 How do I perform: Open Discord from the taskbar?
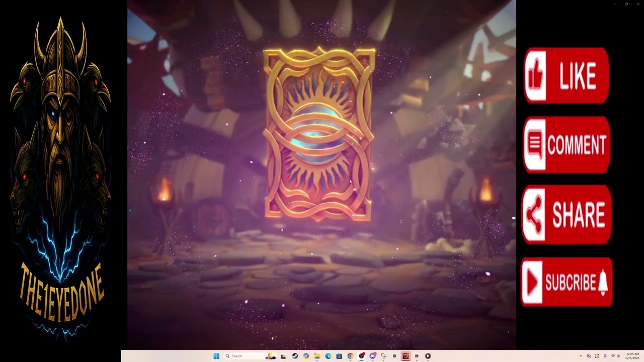pyautogui.click(x=372, y=356)
